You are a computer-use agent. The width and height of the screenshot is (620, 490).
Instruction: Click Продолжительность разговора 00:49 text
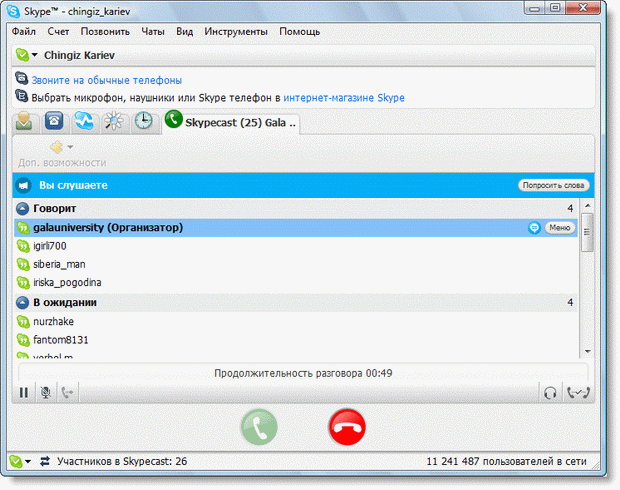pyautogui.click(x=303, y=373)
